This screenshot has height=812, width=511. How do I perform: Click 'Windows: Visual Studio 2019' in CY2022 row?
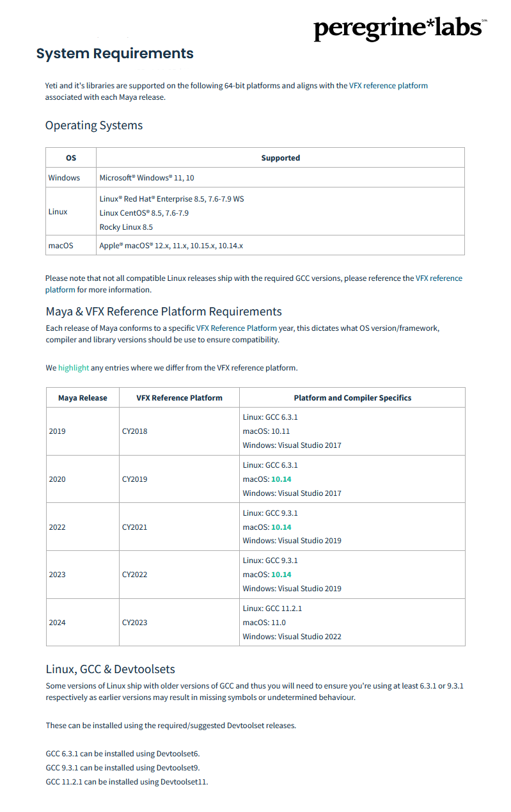pyautogui.click(x=292, y=589)
